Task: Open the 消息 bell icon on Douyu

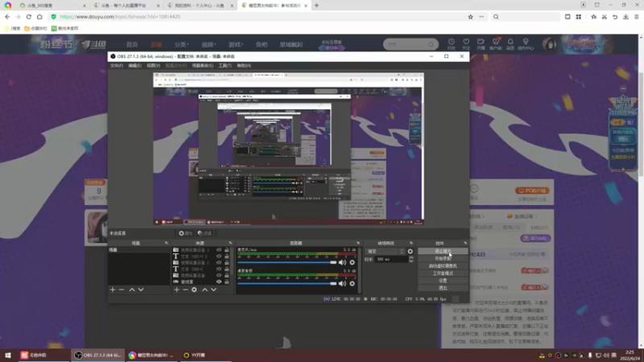Action: coord(510,44)
